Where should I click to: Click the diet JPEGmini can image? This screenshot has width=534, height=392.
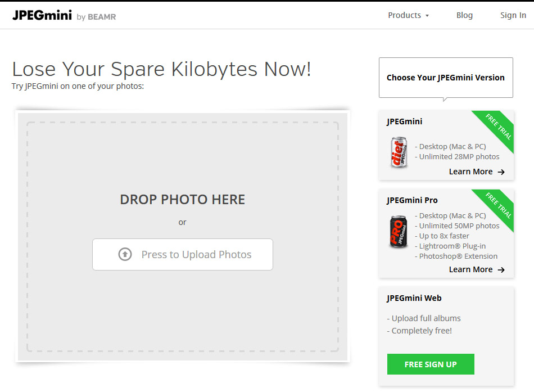click(x=398, y=152)
